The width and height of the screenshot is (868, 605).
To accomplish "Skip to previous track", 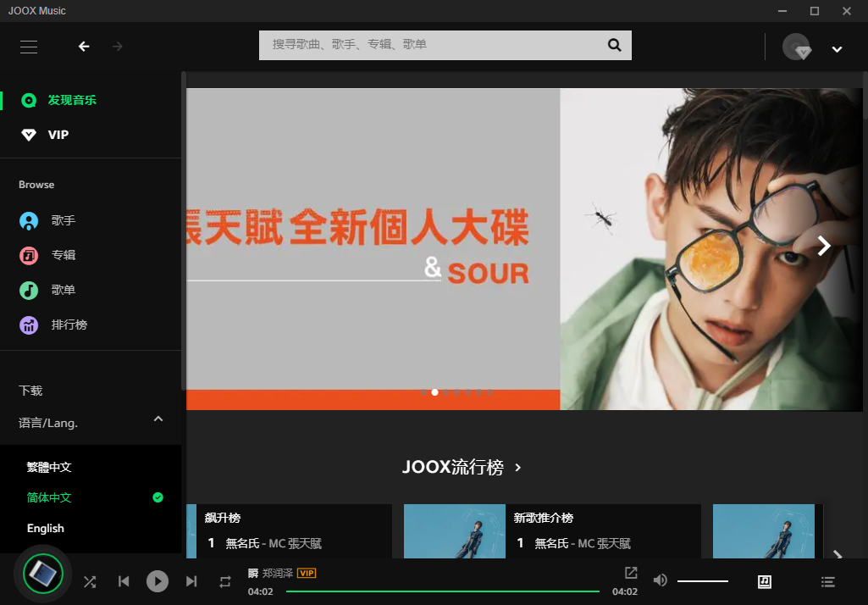I will 124,581.
